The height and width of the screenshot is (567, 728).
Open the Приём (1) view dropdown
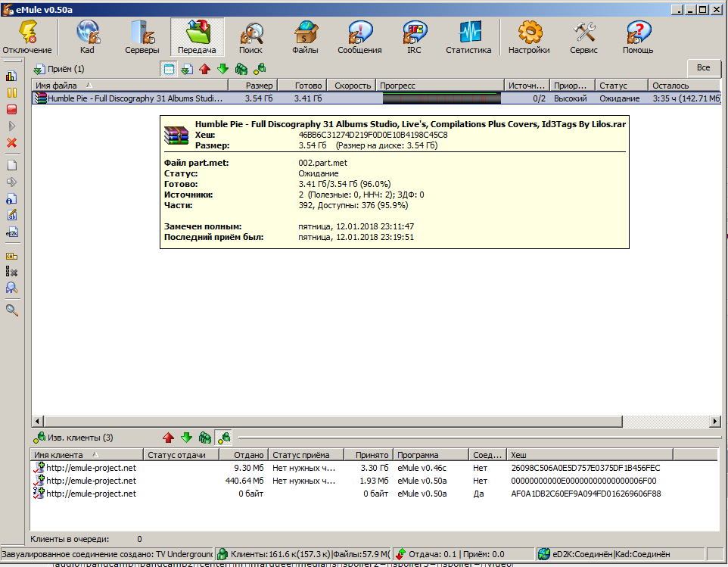[58, 69]
